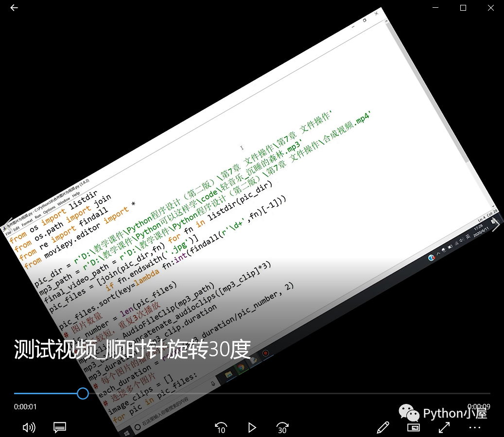The height and width of the screenshot is (437, 504).
Task: Click the video title 测试视频_顺时针旋转30度
Action: click(132, 349)
